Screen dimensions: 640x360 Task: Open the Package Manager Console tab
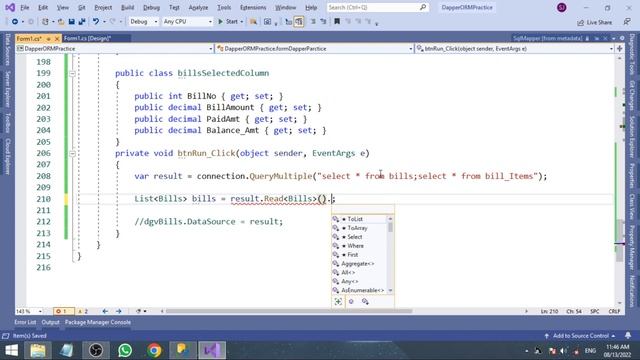click(x=98, y=322)
